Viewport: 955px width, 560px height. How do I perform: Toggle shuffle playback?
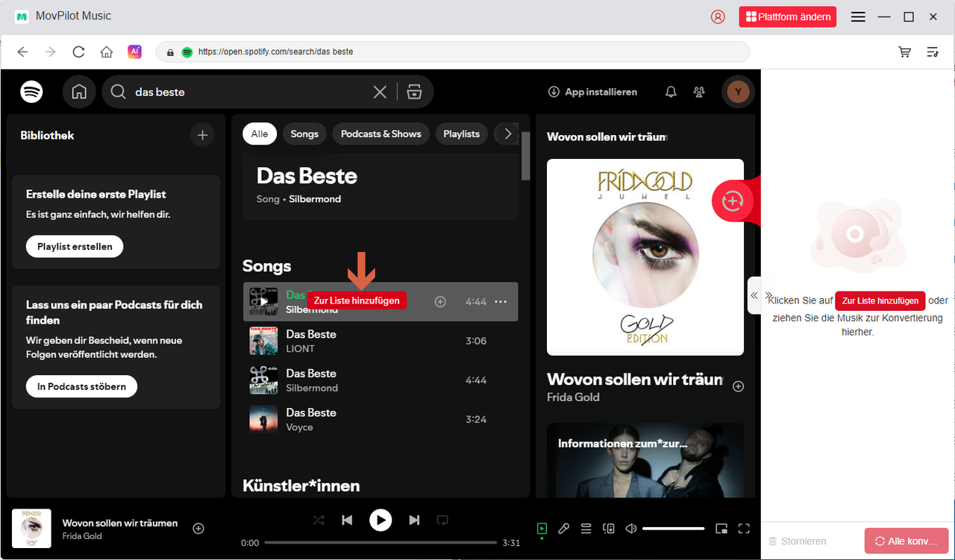(319, 520)
